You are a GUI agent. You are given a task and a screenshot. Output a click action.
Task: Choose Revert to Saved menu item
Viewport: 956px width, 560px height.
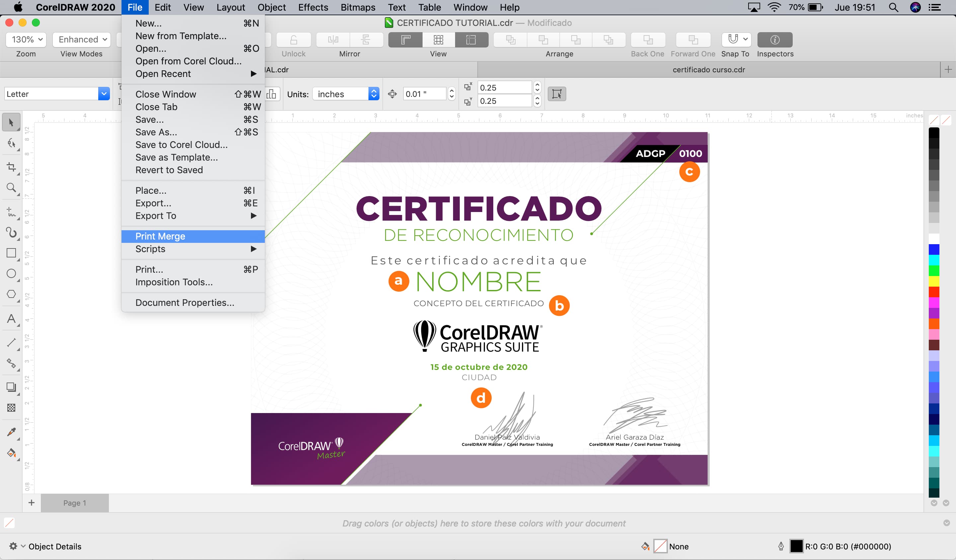point(193,170)
